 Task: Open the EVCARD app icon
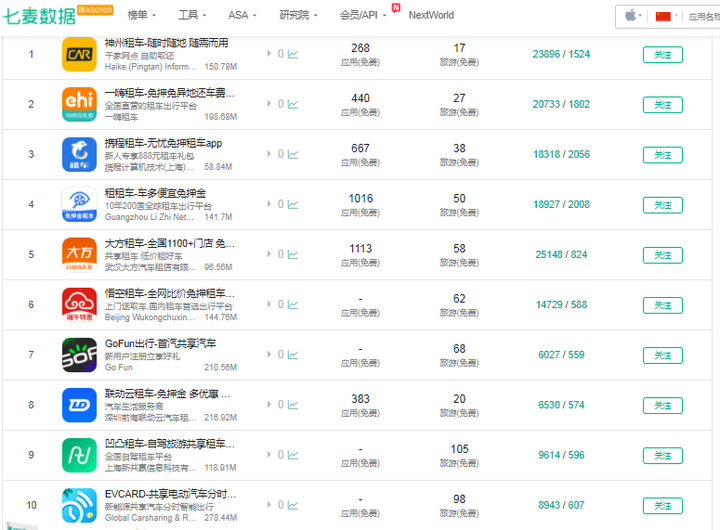pyautogui.click(x=79, y=505)
